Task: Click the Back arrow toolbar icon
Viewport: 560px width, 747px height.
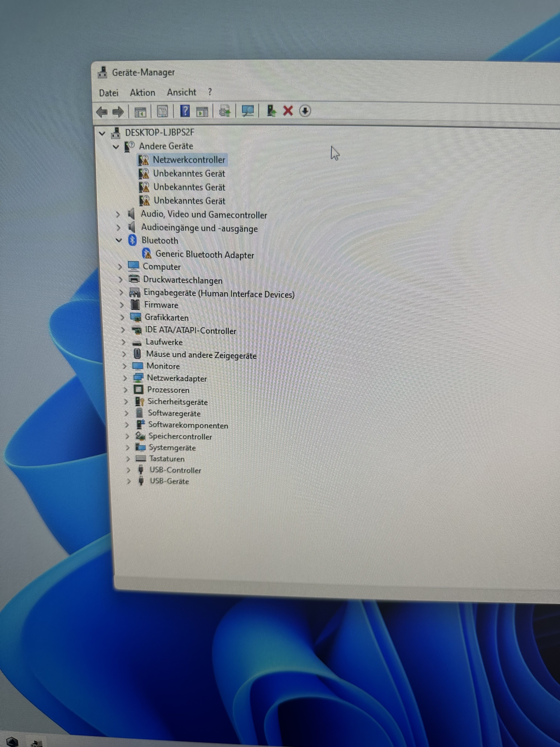Action: point(102,112)
